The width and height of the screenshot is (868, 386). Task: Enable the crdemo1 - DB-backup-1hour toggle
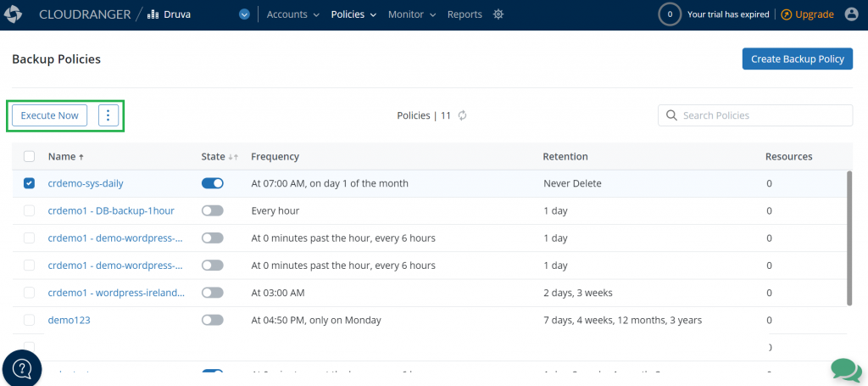click(213, 211)
